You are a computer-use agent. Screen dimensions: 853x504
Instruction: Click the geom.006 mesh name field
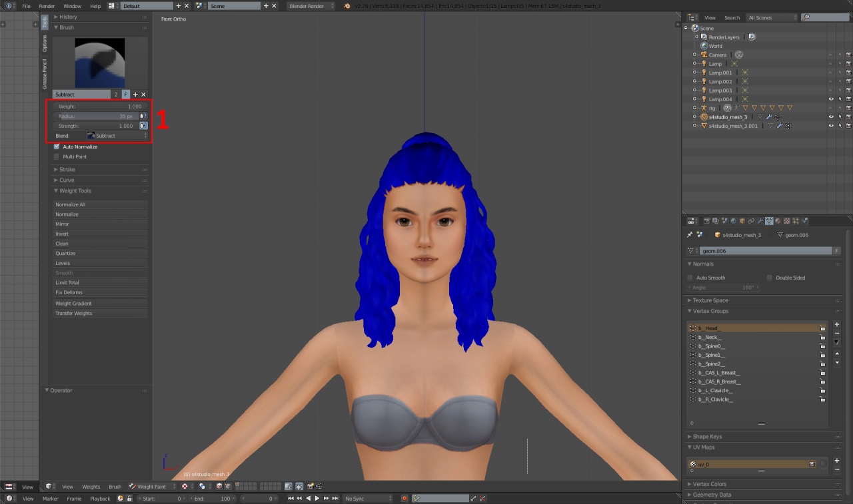(x=765, y=251)
